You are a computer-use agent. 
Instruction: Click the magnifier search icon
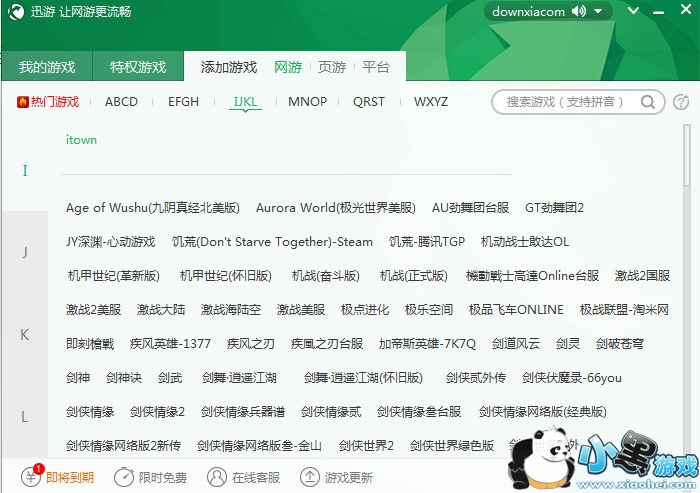pos(648,102)
